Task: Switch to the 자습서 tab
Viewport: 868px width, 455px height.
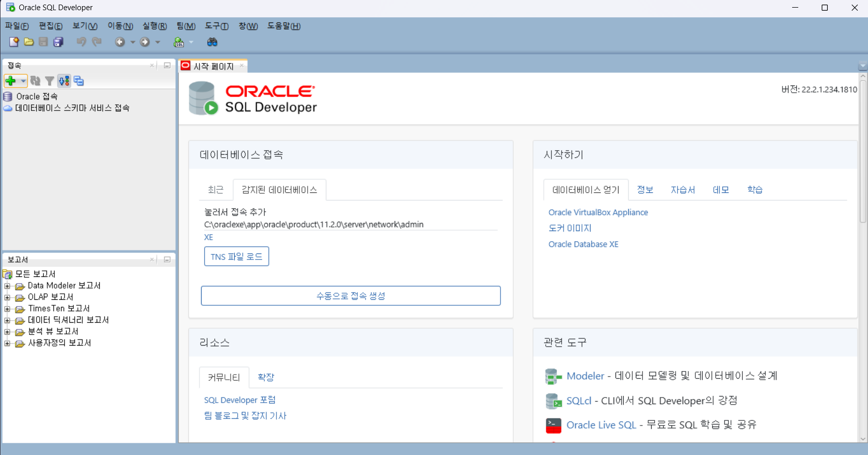Action: pos(683,190)
